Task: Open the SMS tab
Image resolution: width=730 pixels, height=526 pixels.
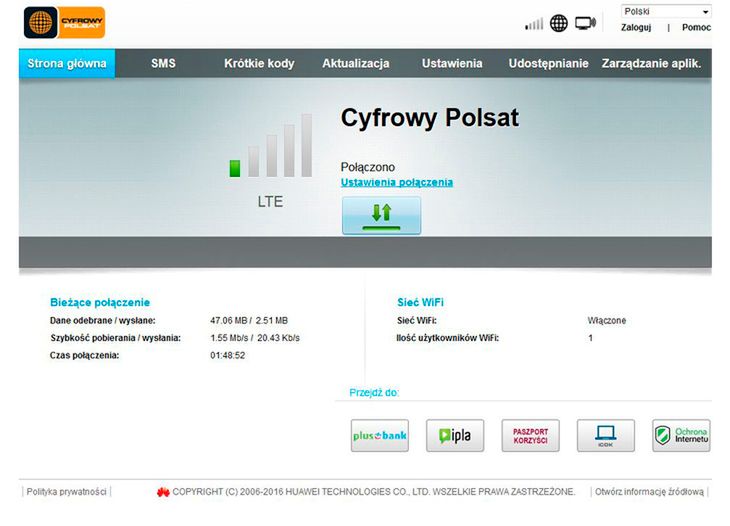Action: (163, 63)
